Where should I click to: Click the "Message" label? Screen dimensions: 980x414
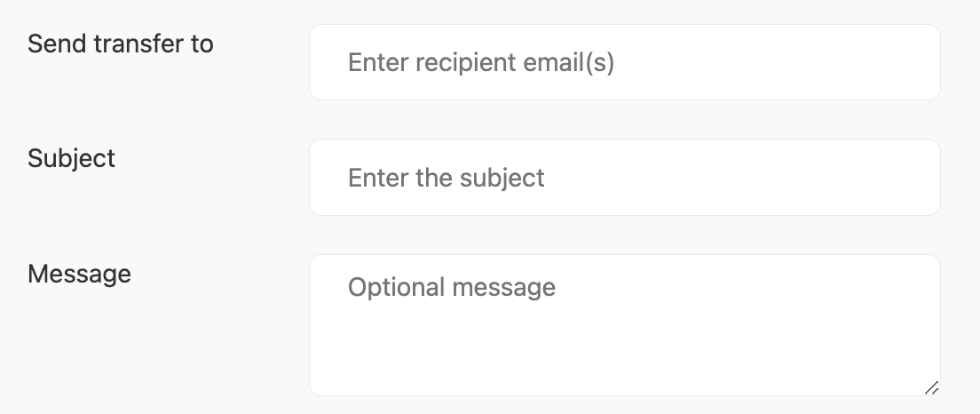[x=80, y=274]
